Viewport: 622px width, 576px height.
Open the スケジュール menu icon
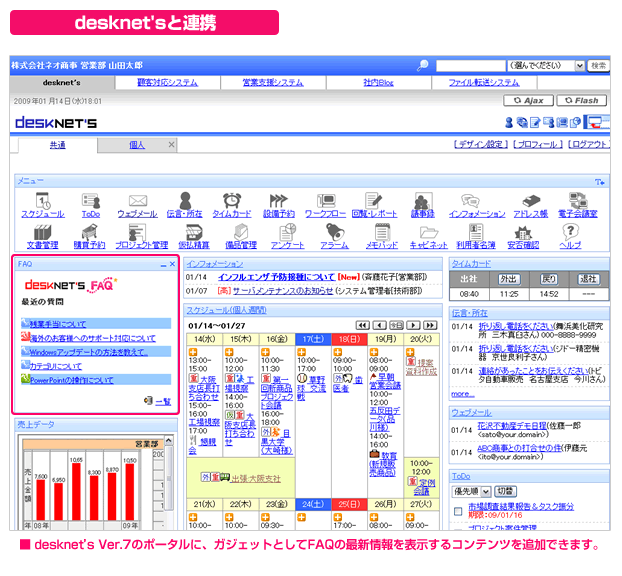[43, 201]
